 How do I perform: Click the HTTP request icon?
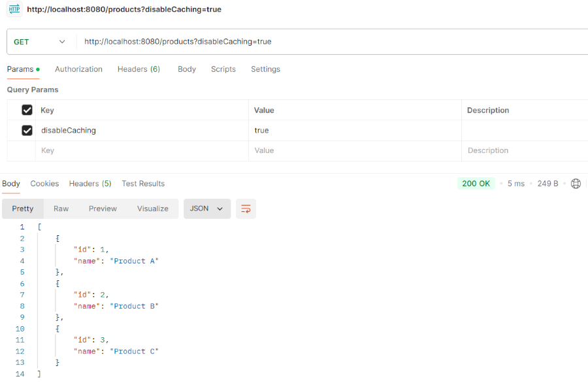point(14,9)
